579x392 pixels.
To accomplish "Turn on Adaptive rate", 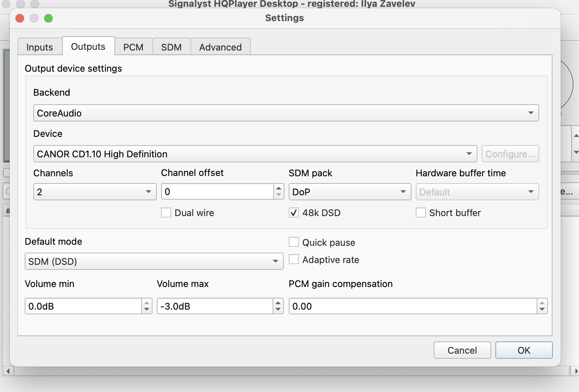I will (x=294, y=259).
